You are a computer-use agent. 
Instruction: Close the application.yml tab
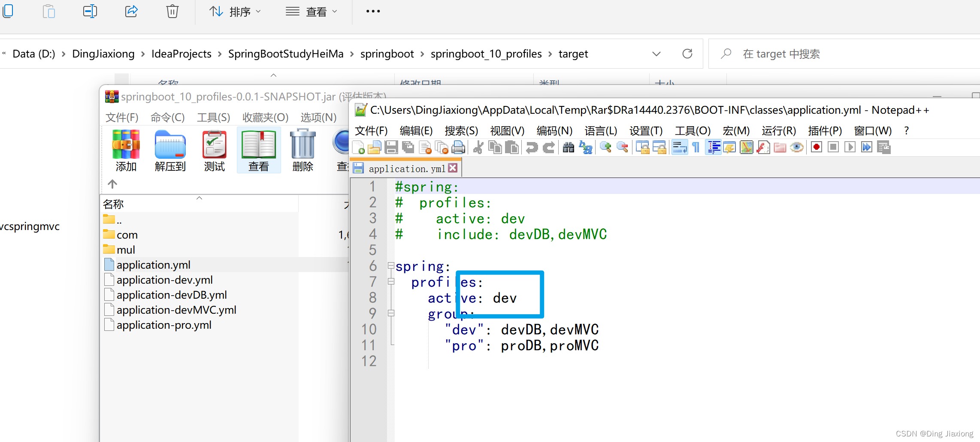pos(453,168)
